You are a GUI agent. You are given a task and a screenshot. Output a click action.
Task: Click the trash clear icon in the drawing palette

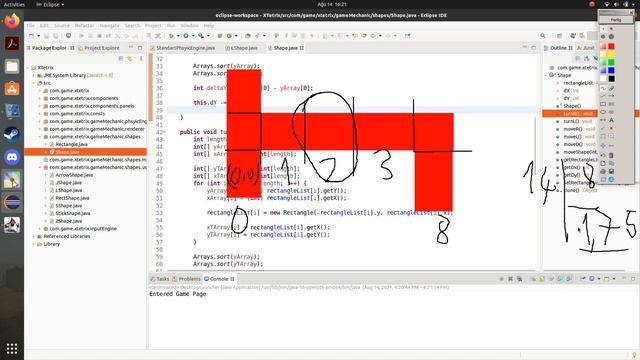[611, 155]
